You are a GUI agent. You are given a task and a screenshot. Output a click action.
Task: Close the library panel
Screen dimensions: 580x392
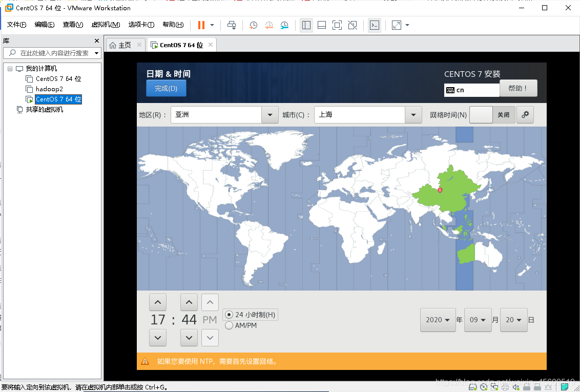pos(97,40)
